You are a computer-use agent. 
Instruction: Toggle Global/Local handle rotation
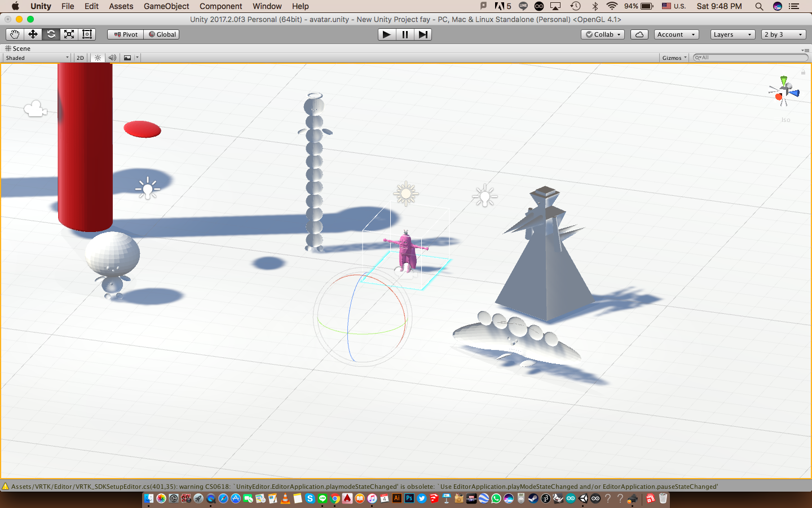[161, 34]
